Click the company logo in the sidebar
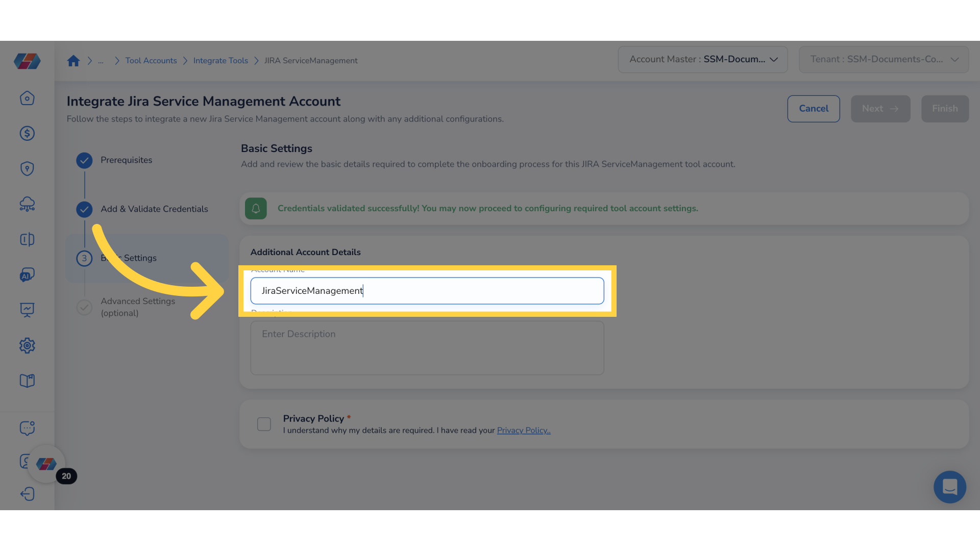This screenshot has height=551, width=980. click(27, 61)
